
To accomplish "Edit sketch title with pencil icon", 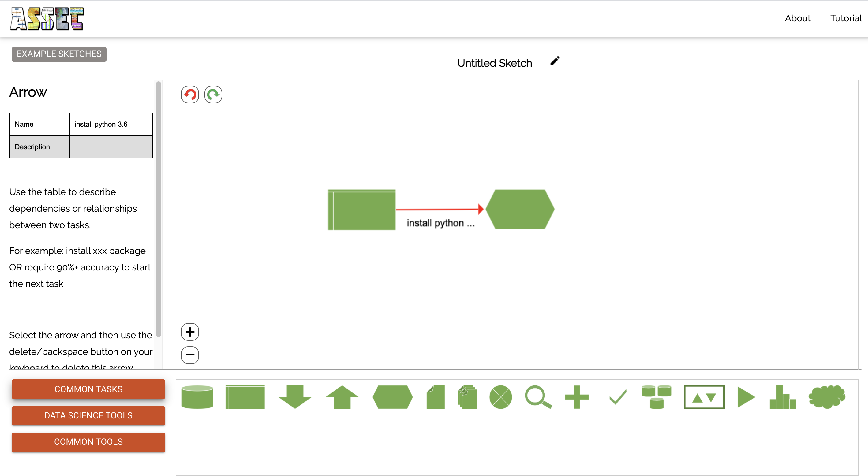I will [x=555, y=61].
